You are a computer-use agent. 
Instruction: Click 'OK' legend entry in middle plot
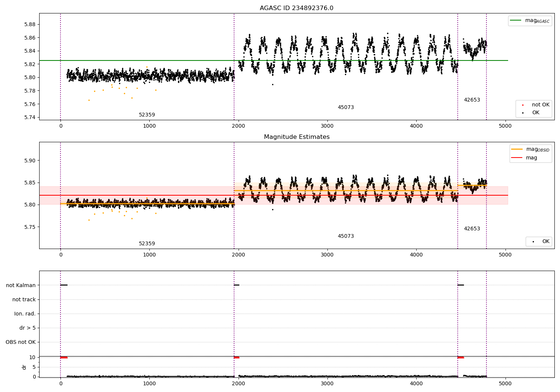pyautogui.click(x=541, y=242)
